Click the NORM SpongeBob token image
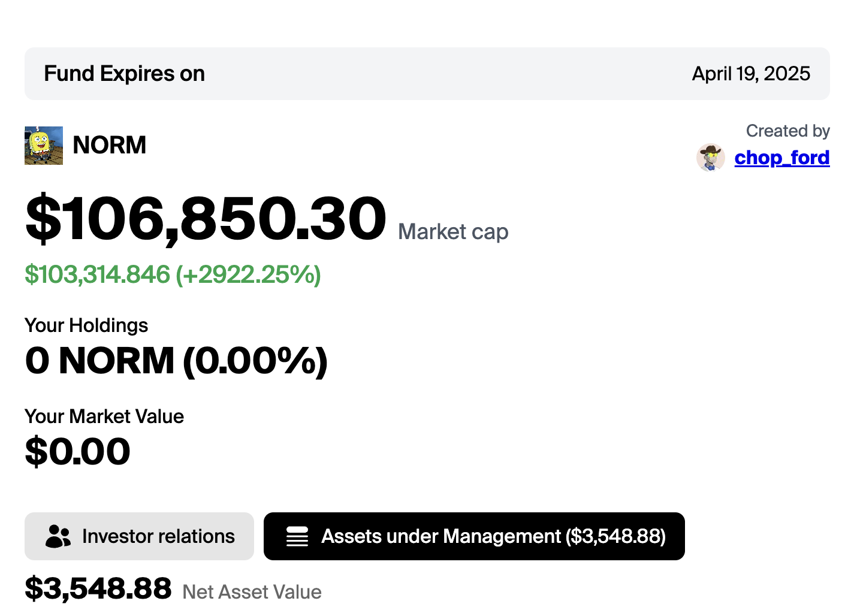This screenshot has height=616, width=851. point(44,146)
